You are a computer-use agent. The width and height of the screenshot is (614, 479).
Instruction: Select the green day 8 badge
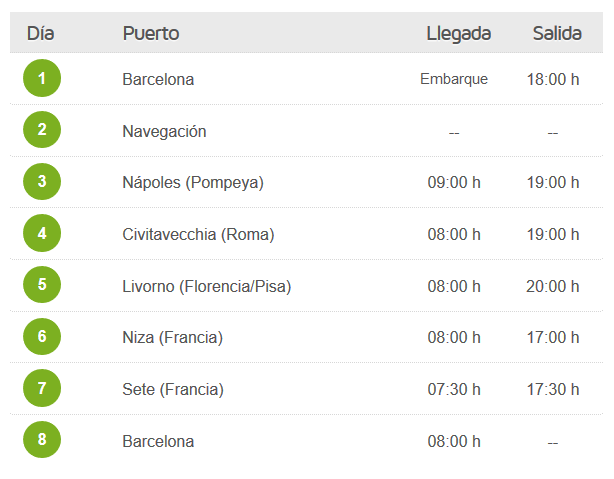42,439
